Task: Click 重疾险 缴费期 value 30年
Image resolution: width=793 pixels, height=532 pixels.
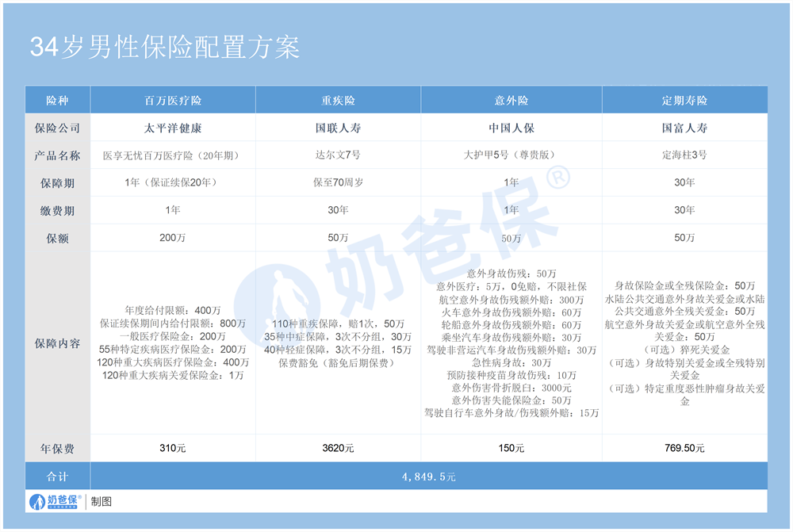Action: 339,210
